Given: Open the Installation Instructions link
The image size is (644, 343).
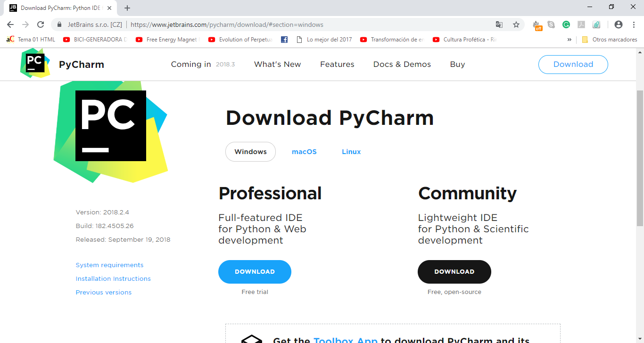Looking at the screenshot, I should 113,279.
